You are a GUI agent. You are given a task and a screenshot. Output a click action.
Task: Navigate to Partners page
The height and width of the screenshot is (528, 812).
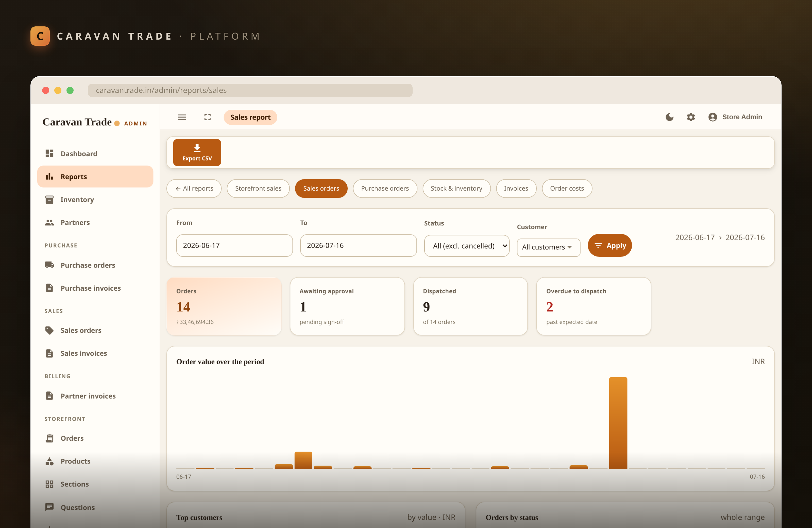[x=95, y=223]
